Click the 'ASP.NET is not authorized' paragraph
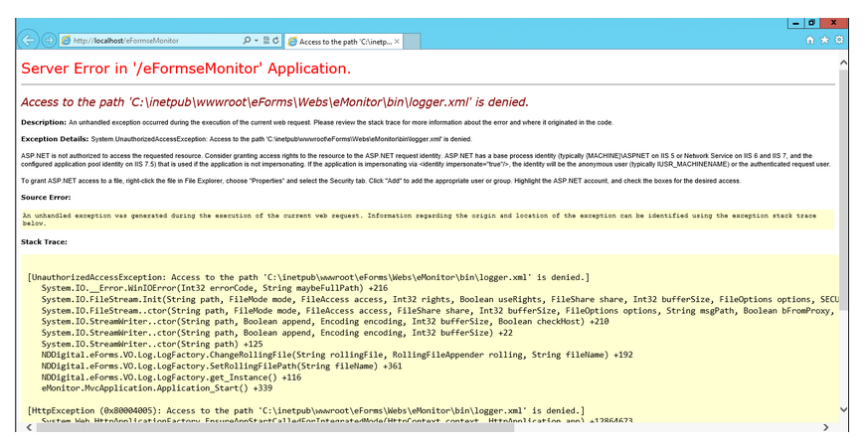 click(426, 160)
